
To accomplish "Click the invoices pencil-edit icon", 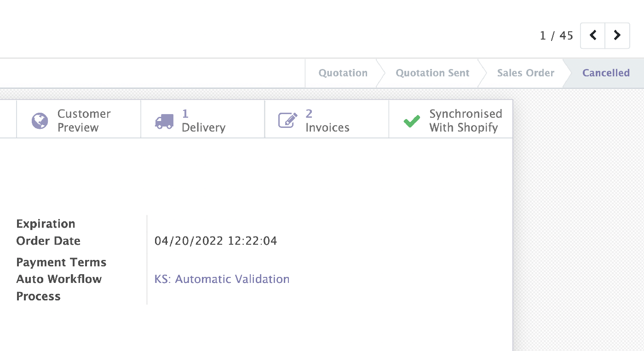I will 288,121.
